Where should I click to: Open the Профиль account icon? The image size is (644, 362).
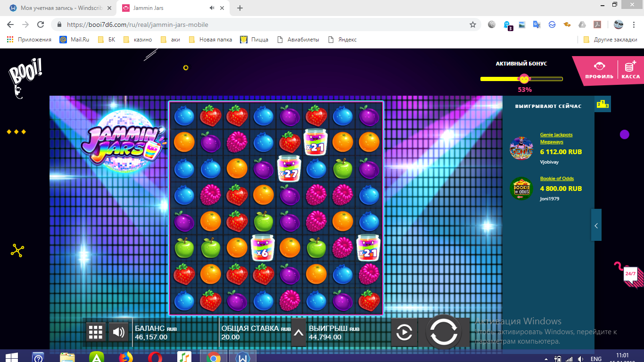[599, 70]
